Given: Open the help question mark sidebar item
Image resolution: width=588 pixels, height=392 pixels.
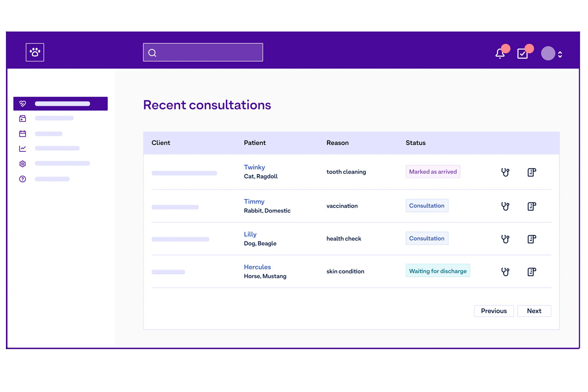Looking at the screenshot, I should point(23,179).
